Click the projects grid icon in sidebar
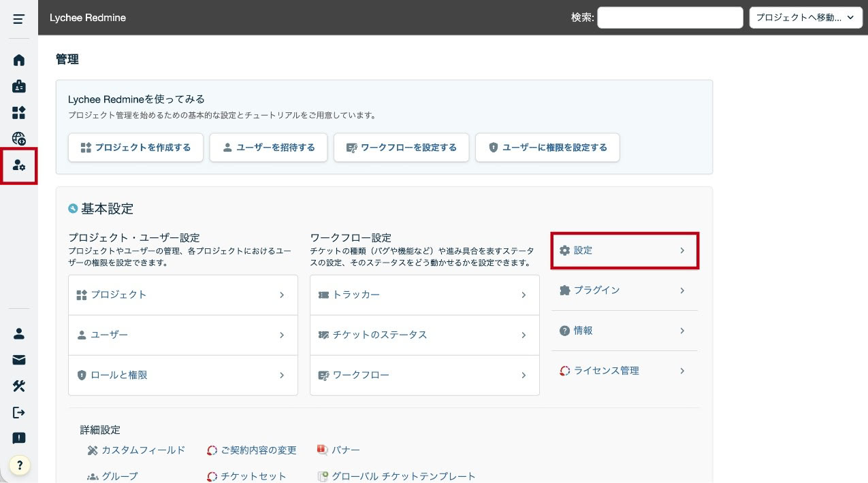 [x=19, y=113]
